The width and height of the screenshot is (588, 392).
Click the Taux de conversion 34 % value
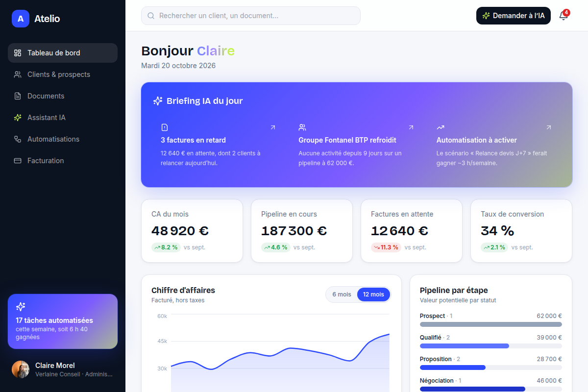click(497, 230)
